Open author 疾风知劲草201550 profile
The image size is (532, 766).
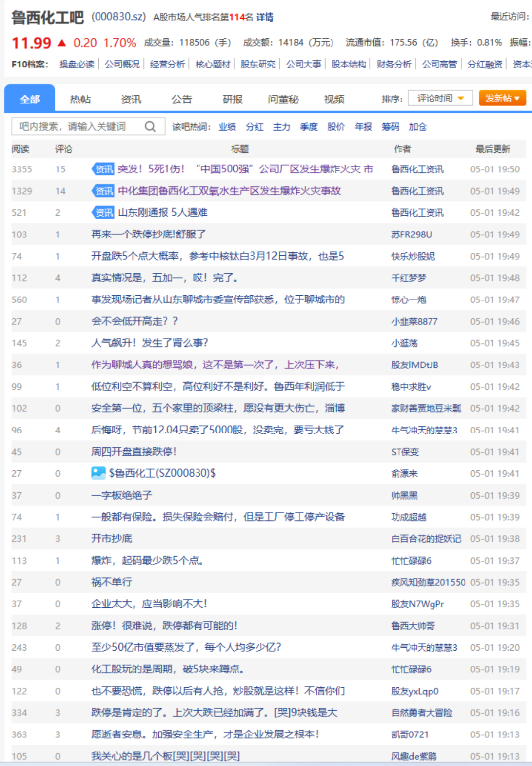pyautogui.click(x=428, y=582)
